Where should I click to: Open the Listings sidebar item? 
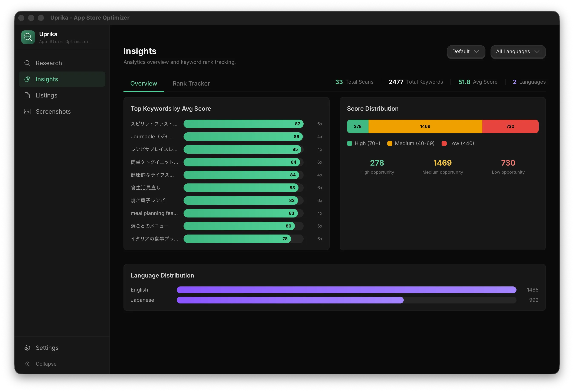point(46,95)
